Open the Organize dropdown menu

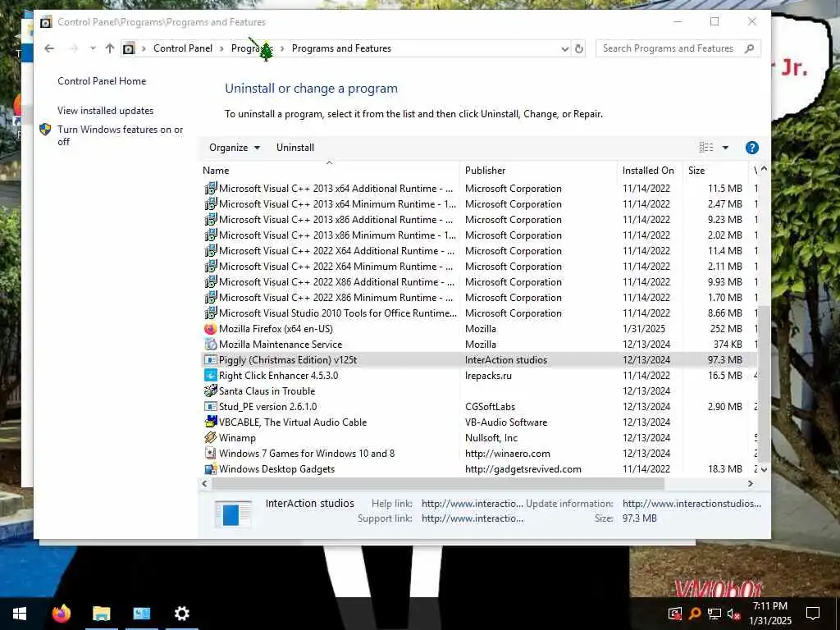(235, 148)
